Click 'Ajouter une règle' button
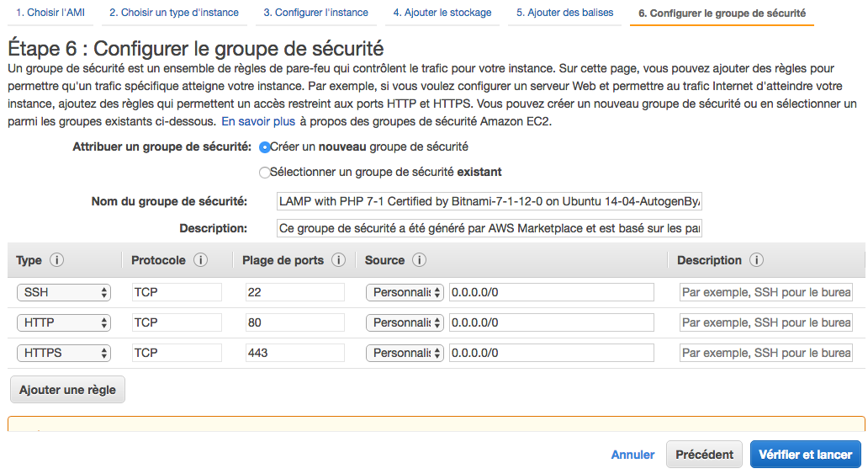This screenshot has width=868, height=474. [67, 391]
